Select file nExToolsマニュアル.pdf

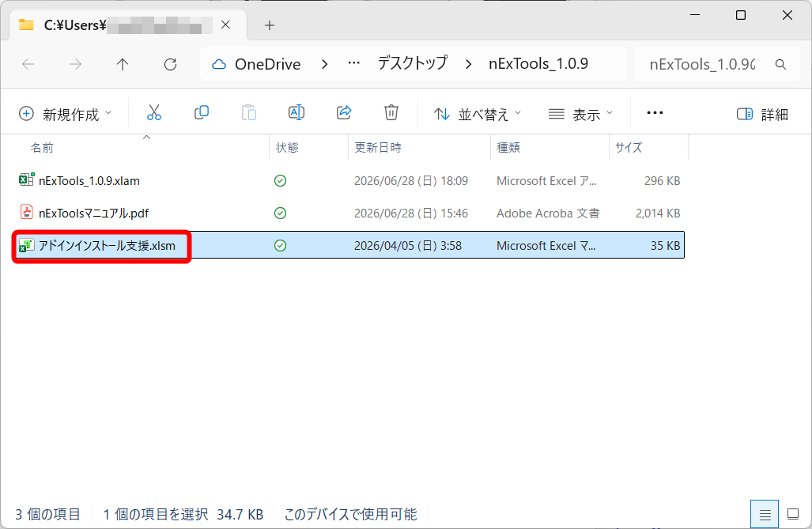94,213
